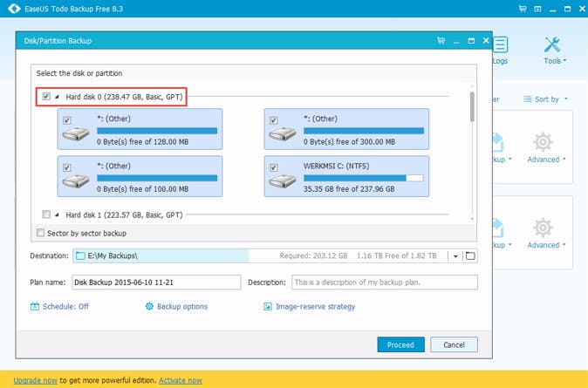Uncheck the 100.00 MB partition checkbox
Screen dimensions: 588x388
click(67, 167)
